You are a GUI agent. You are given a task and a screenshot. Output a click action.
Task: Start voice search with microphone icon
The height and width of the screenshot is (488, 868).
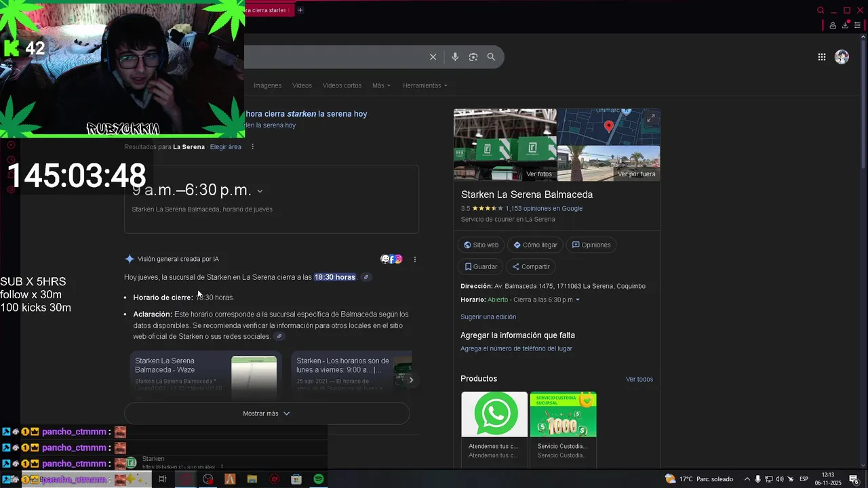coord(455,57)
